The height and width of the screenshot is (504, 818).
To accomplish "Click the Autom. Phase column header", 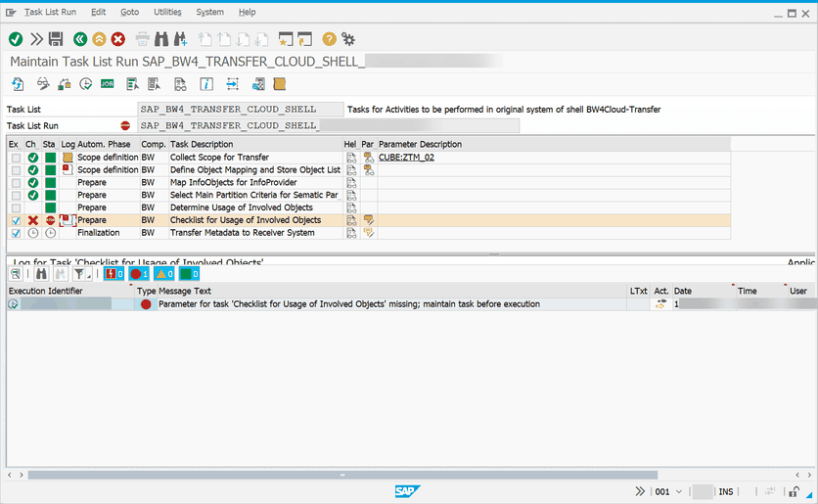I will pos(108,144).
